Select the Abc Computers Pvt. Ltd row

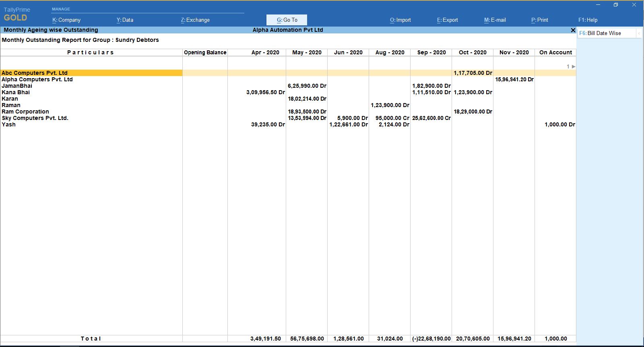coord(35,73)
